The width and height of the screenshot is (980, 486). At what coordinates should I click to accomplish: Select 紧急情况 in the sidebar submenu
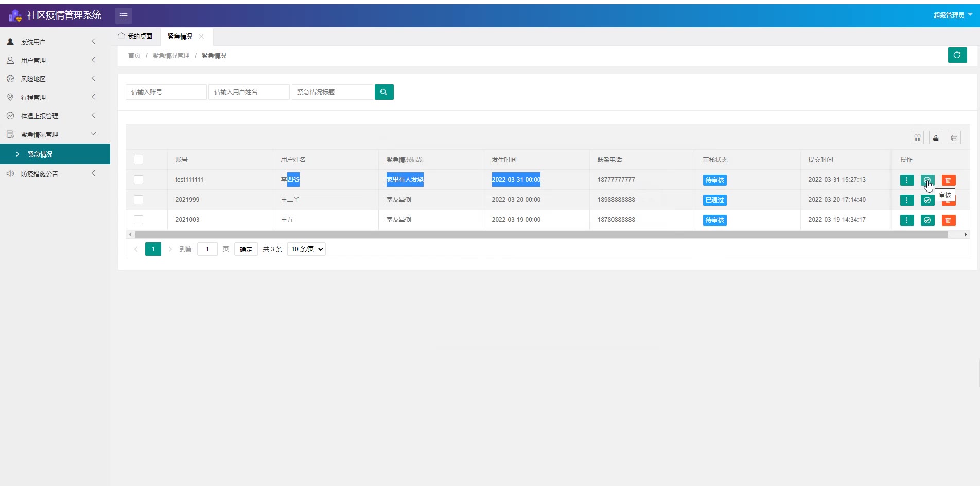[40, 154]
